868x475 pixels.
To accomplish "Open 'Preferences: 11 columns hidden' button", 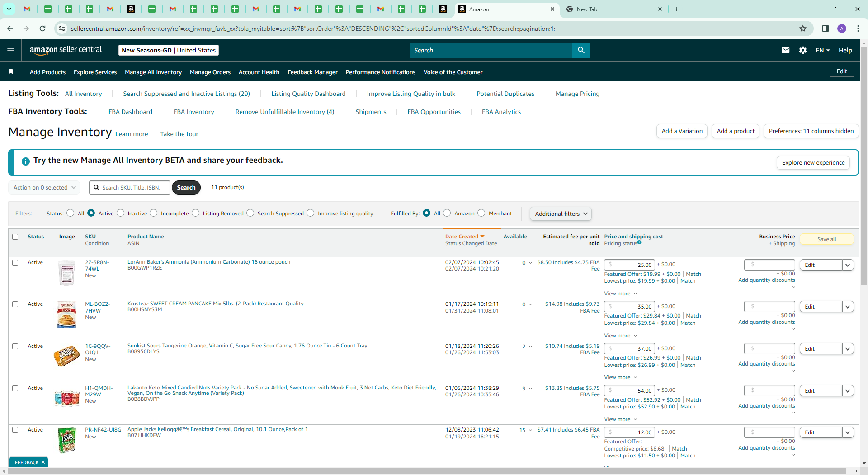I will click(811, 131).
